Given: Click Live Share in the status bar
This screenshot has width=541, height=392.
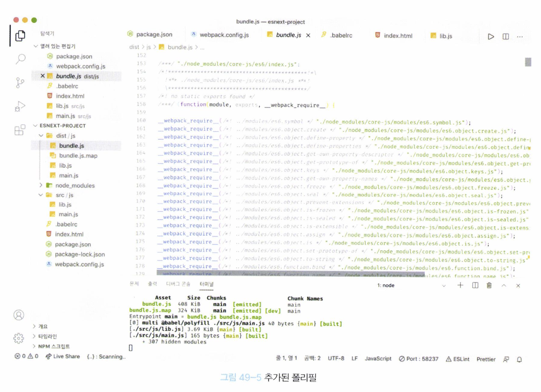Looking at the screenshot, I should 62,356.
